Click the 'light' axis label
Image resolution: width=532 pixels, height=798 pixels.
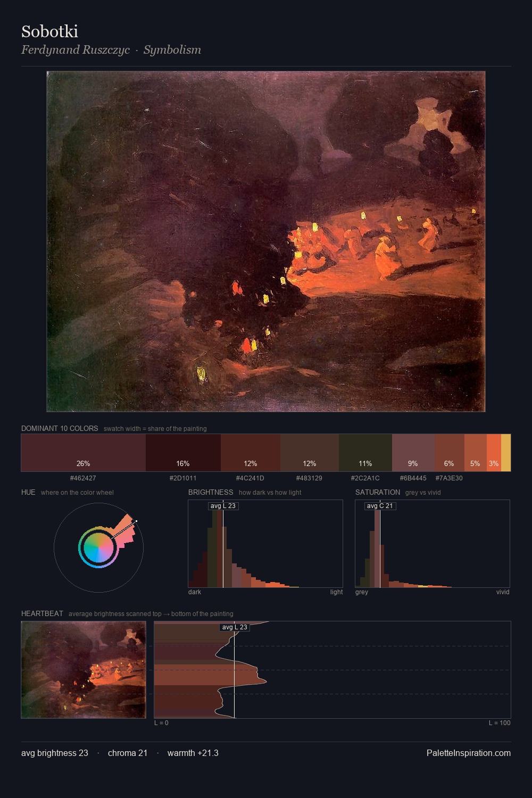click(336, 592)
